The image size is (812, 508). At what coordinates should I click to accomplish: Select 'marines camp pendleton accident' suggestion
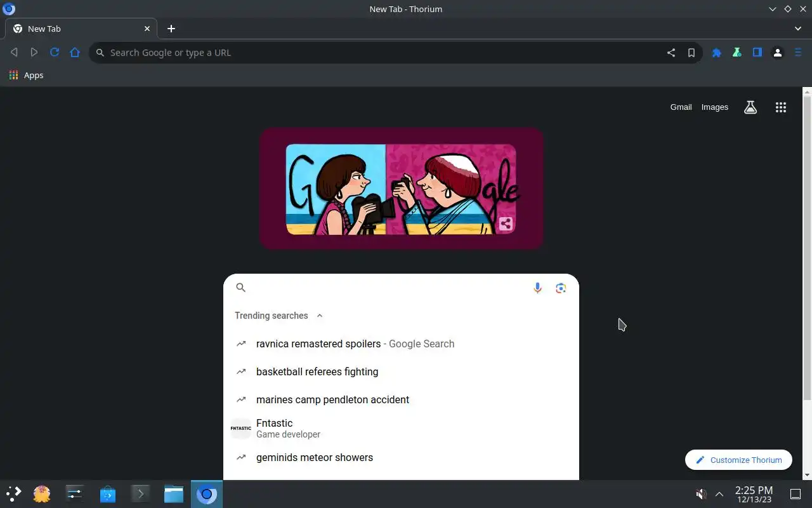[401, 399]
